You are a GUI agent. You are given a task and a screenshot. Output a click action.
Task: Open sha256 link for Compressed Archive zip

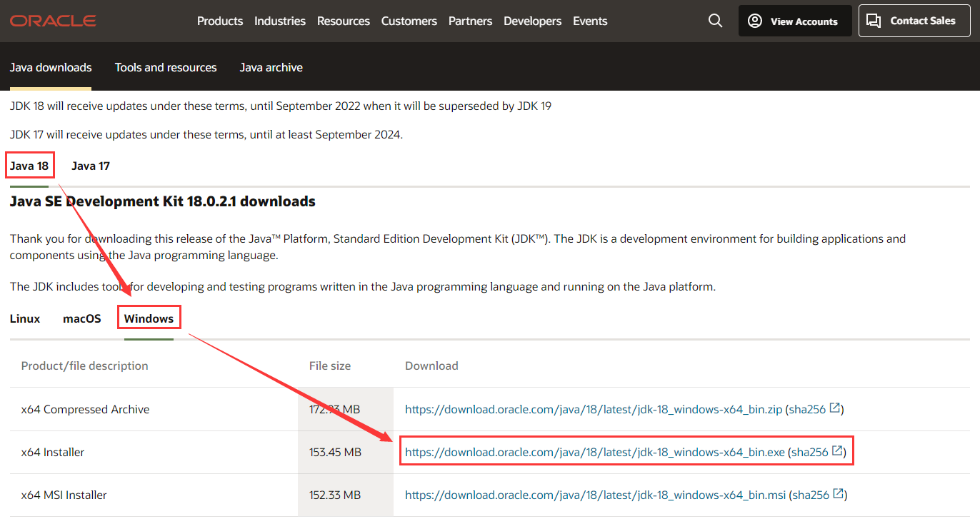(x=807, y=409)
